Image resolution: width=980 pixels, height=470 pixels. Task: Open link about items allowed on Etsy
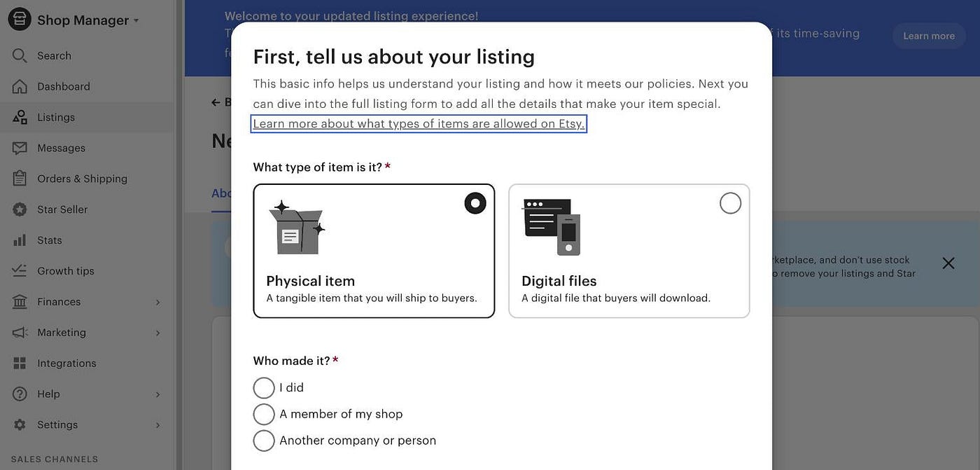click(419, 124)
